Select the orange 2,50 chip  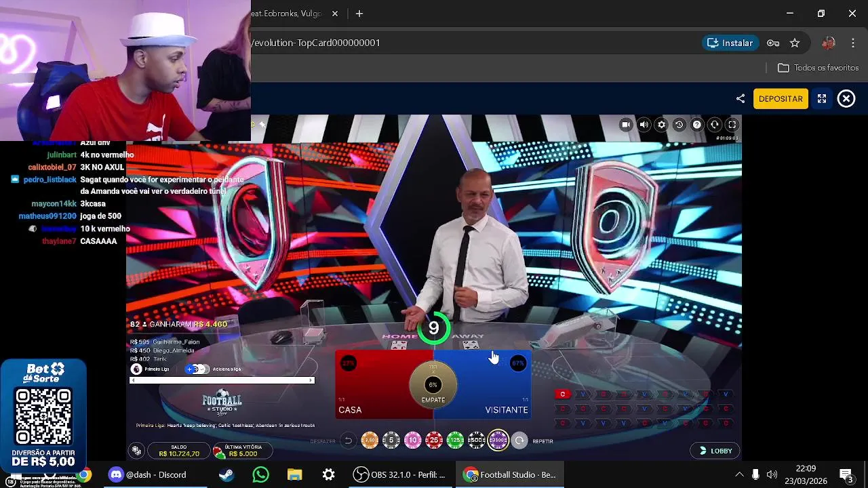(x=370, y=441)
